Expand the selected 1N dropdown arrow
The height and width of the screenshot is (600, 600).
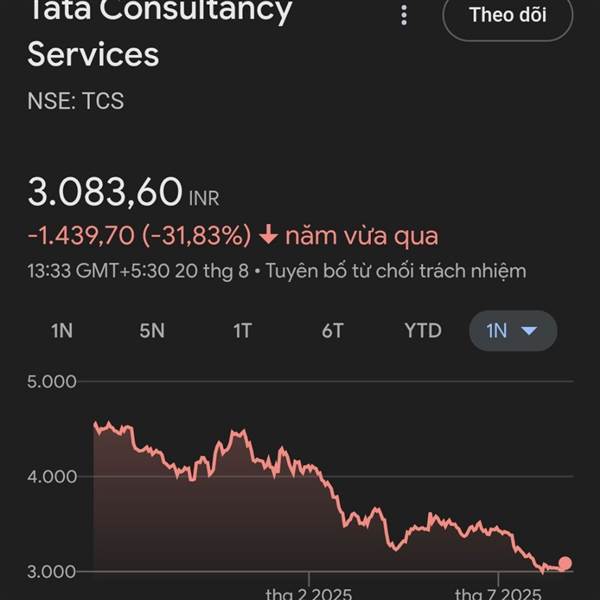pos(529,331)
